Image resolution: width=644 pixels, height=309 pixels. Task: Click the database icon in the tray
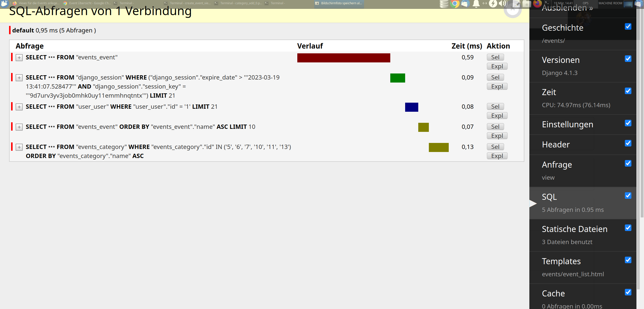pyautogui.click(x=444, y=4)
